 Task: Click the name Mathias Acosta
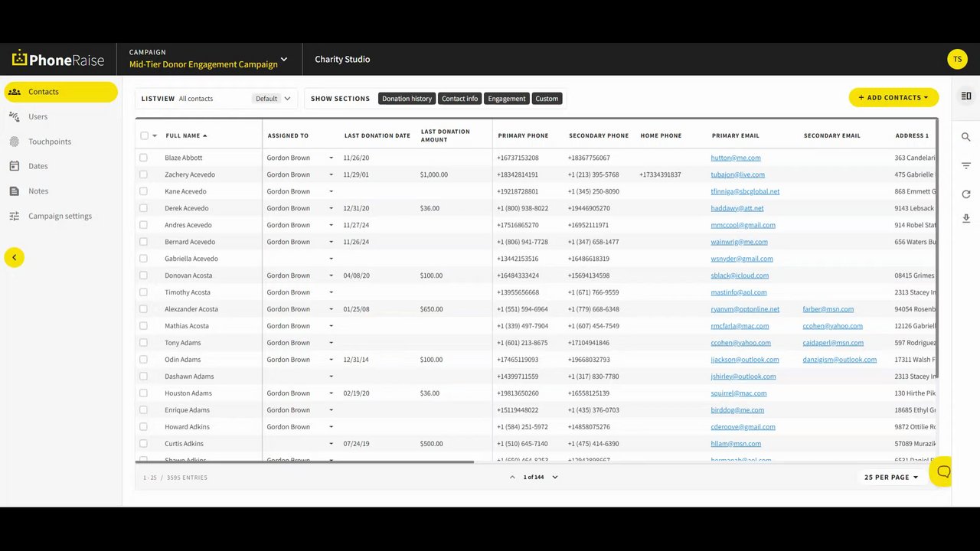(x=187, y=326)
